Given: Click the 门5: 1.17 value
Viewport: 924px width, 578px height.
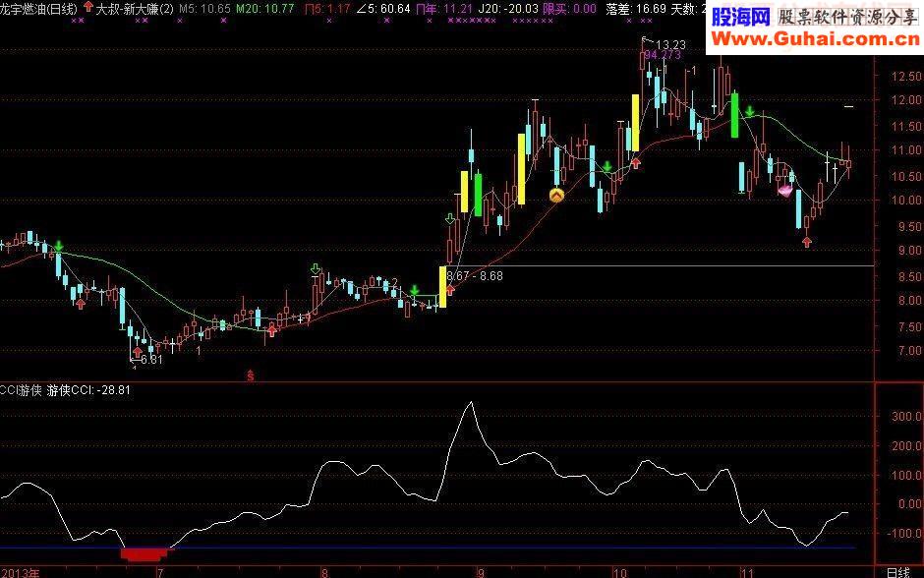Looking at the screenshot, I should tap(327, 8).
